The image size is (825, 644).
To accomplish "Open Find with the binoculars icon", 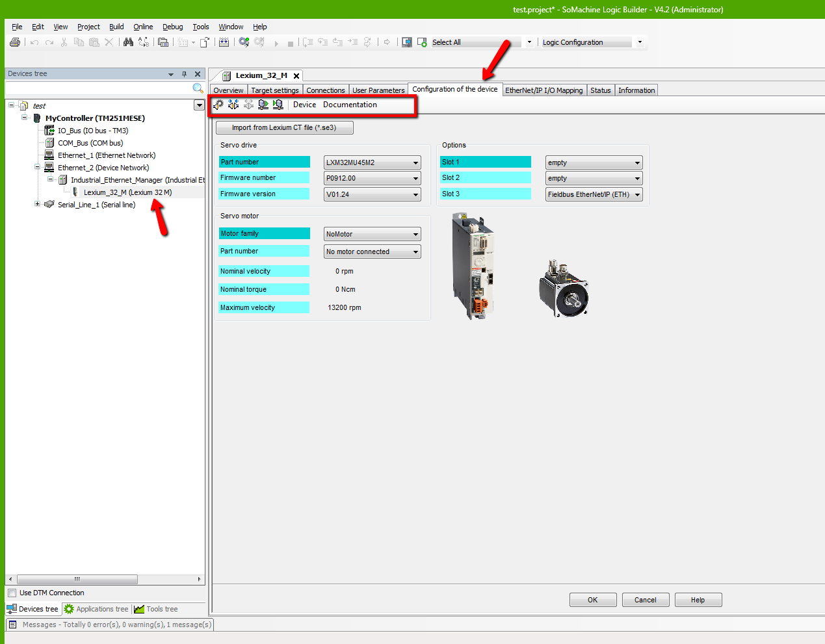I will tap(128, 42).
